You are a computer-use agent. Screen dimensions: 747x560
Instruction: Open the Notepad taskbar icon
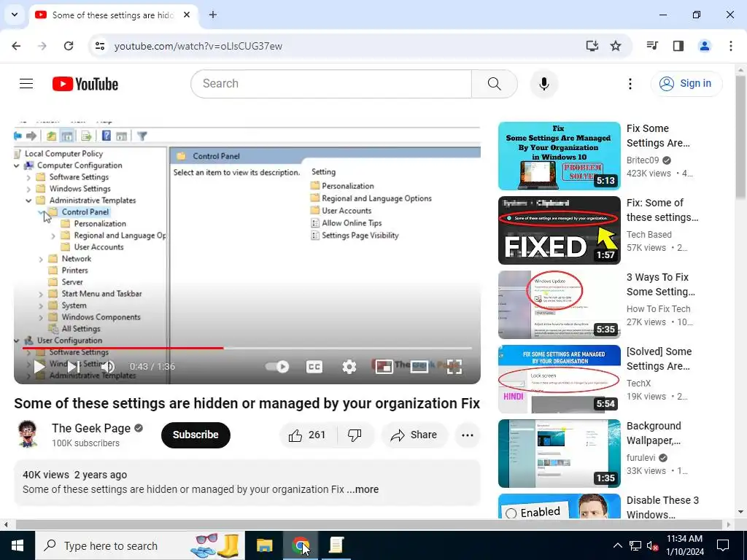click(336, 545)
